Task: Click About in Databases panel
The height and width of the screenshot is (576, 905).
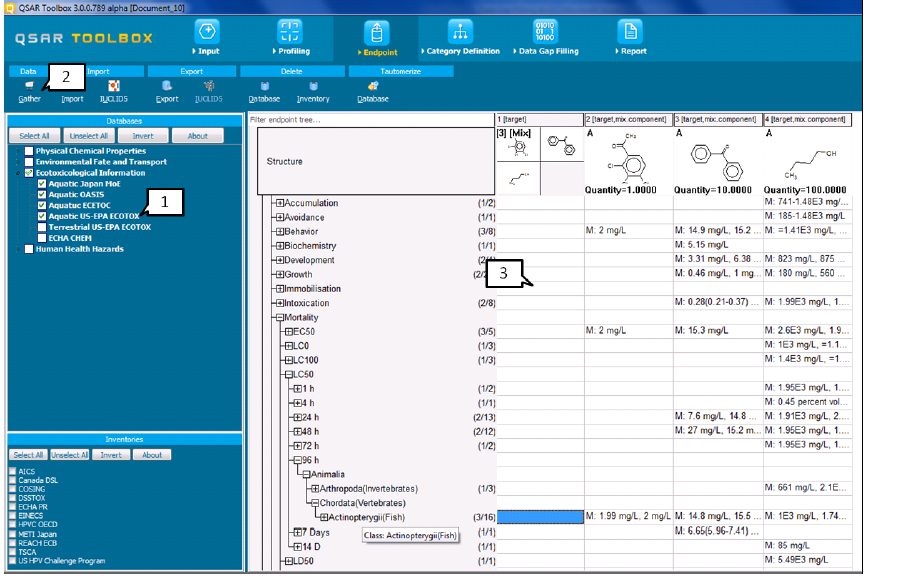Action: (197, 136)
